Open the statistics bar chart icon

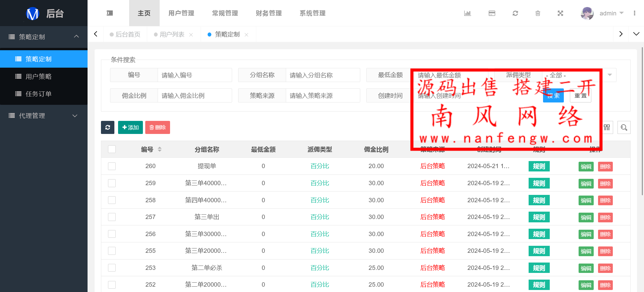click(467, 13)
